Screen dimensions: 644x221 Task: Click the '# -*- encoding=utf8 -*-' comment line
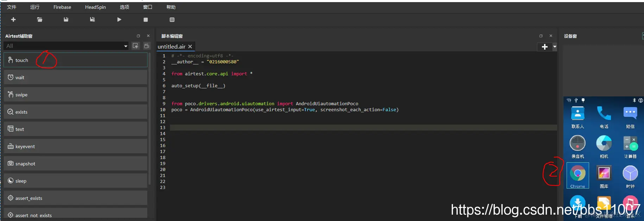tap(202, 56)
